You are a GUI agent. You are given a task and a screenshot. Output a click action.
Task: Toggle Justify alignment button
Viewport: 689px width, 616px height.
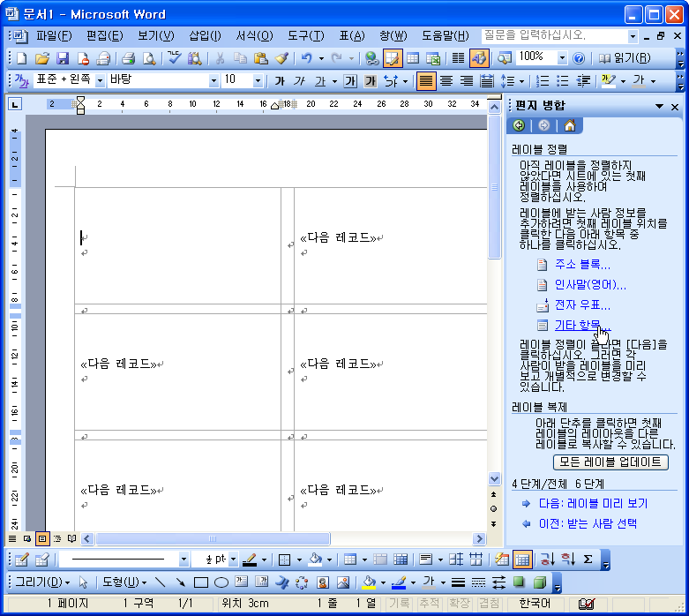click(426, 81)
